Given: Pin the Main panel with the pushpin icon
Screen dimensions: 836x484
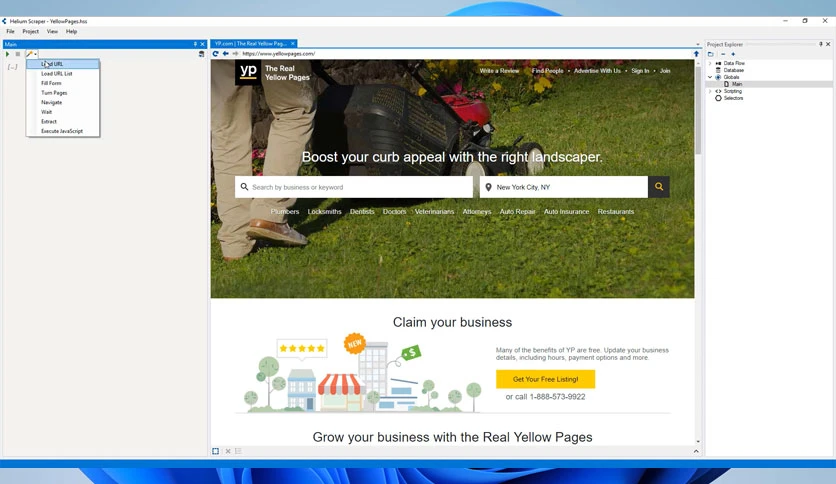Looking at the screenshot, I should pyautogui.click(x=195, y=44).
